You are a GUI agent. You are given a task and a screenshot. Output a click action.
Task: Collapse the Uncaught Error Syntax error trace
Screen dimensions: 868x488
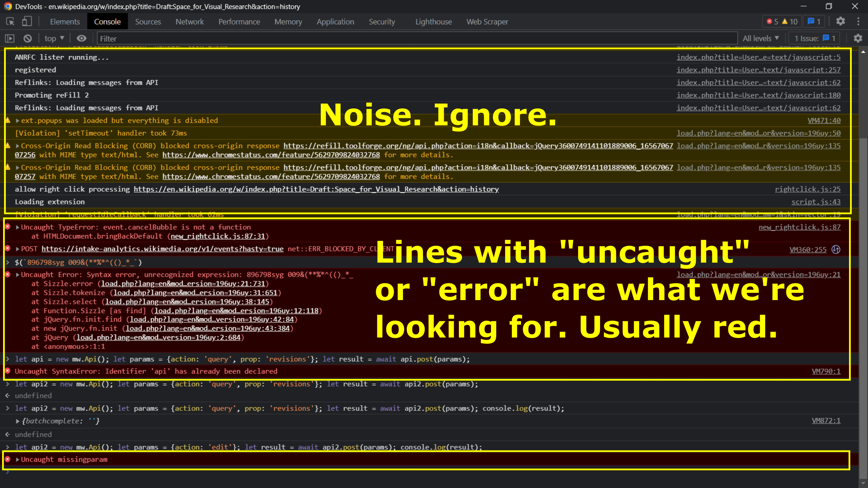(18, 275)
